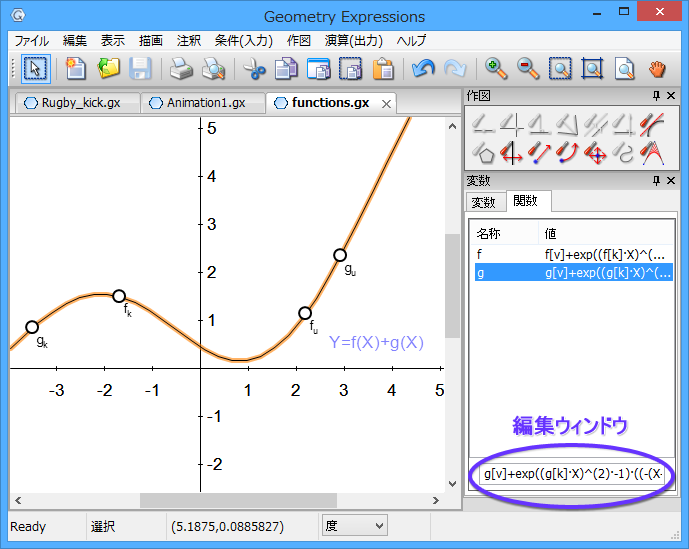Image resolution: width=689 pixels, height=549 pixels.
Task: Open the 作図 menu
Action: click(x=299, y=41)
